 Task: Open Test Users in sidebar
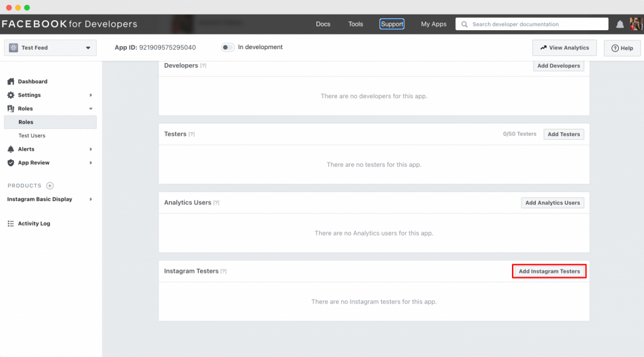point(31,136)
